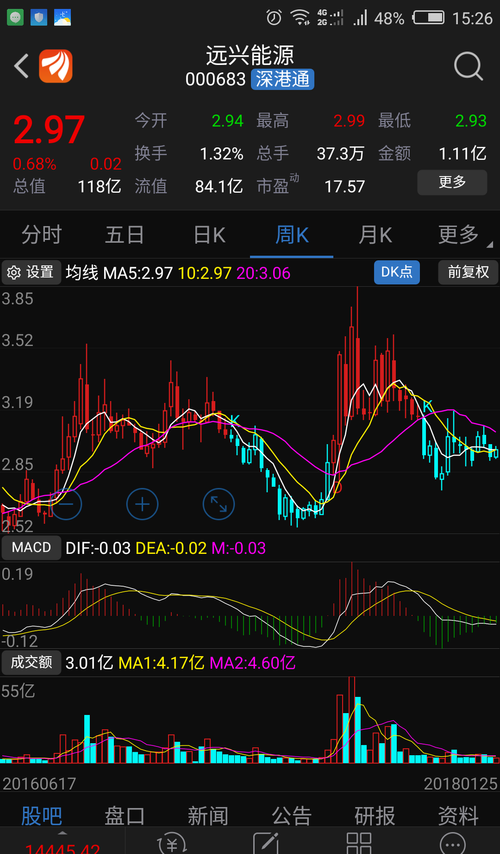Tap the grid squares icon in bottom bar

coord(359,843)
